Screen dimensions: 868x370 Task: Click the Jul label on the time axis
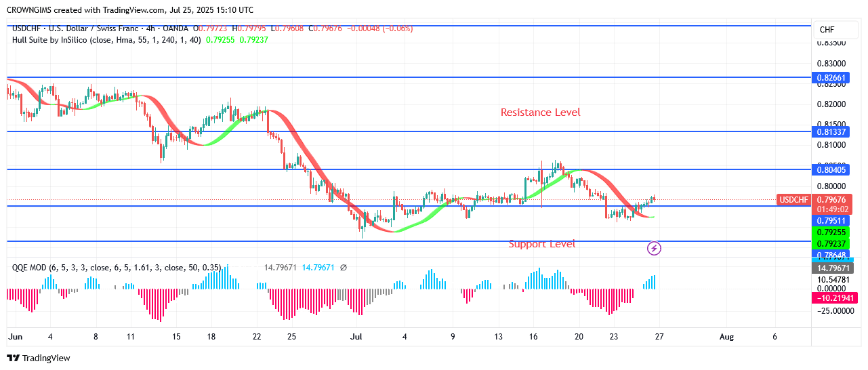click(357, 336)
